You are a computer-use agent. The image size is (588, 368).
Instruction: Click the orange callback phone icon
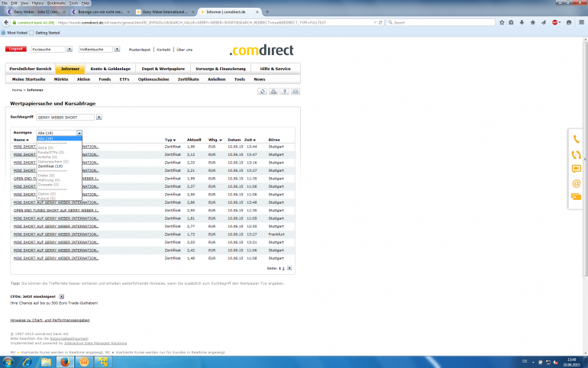[x=576, y=154]
